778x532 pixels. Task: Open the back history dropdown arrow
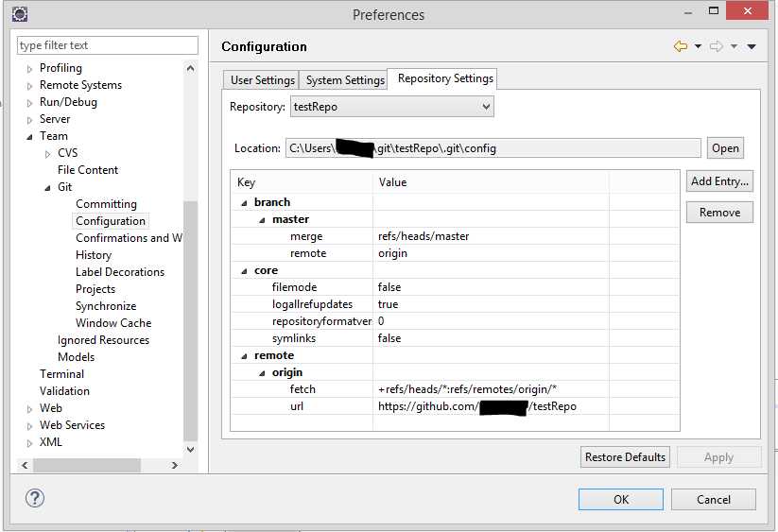click(x=698, y=46)
